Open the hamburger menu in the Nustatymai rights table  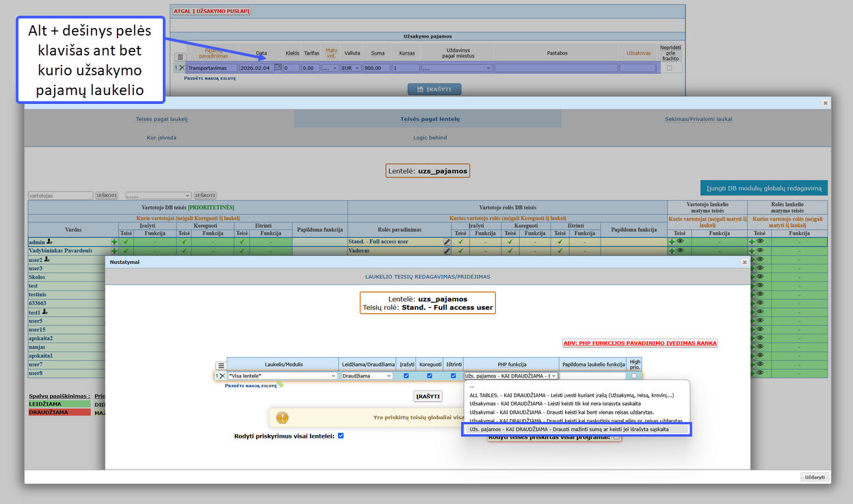tap(221, 365)
